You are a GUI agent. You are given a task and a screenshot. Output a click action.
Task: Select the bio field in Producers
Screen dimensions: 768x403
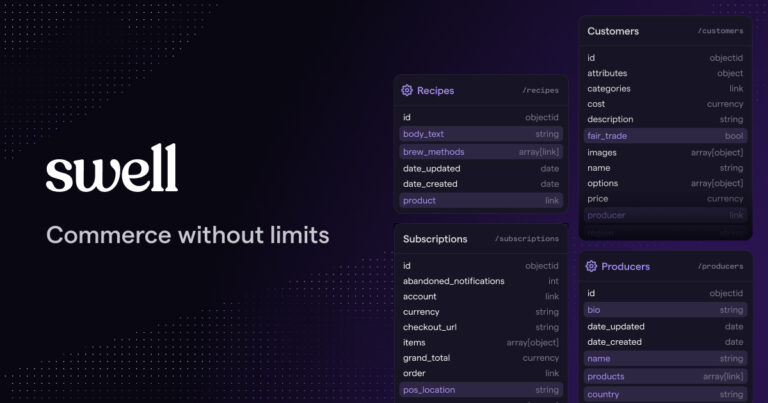point(665,310)
